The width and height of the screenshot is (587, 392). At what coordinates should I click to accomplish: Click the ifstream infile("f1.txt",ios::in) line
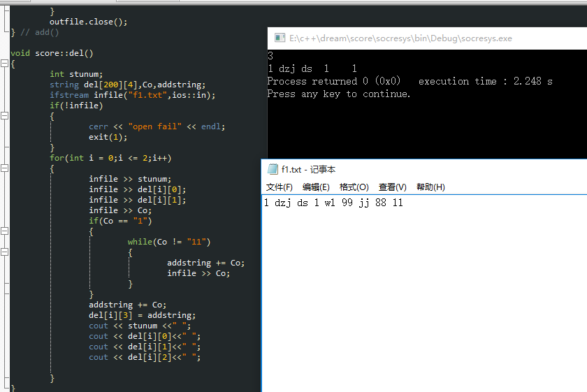click(133, 95)
